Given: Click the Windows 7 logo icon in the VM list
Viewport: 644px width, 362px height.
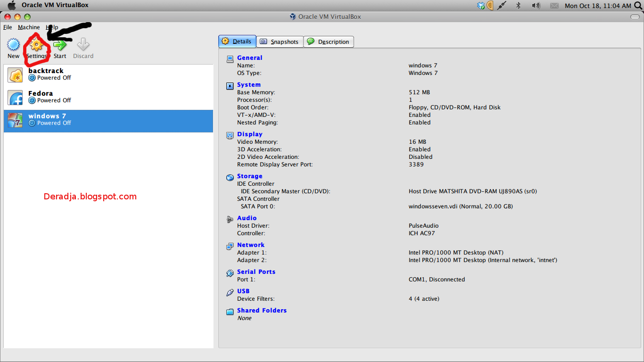Looking at the screenshot, I should click(16, 120).
